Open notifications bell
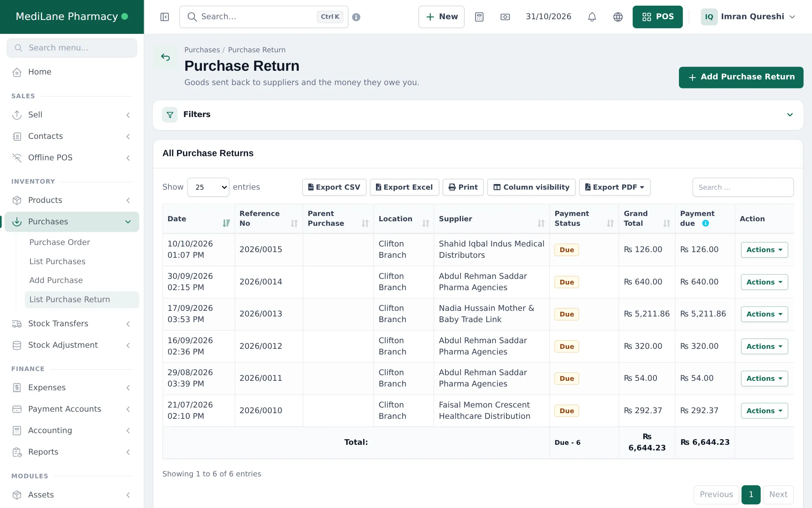Viewport: 812px width, 508px height. point(592,17)
